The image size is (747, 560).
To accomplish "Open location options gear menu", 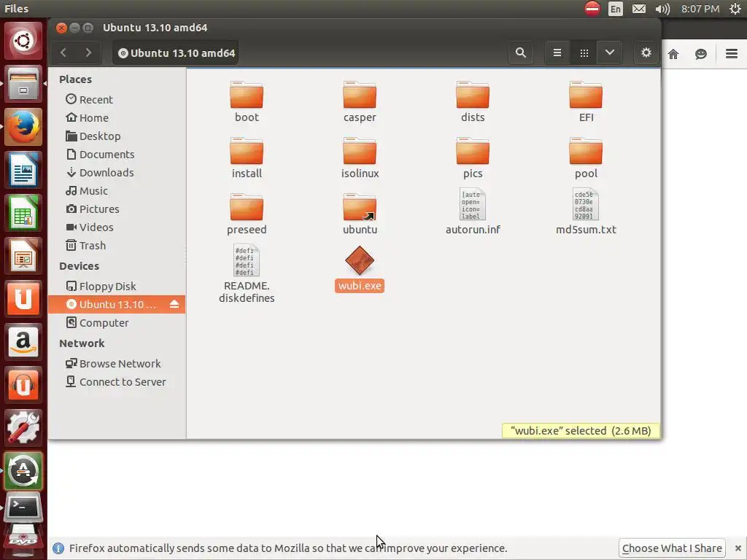I will coord(646,52).
